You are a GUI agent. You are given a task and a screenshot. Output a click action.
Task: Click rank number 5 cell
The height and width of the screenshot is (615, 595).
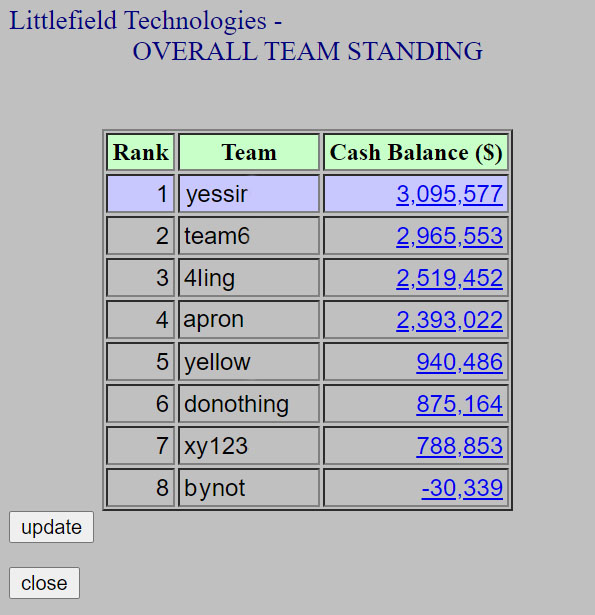click(140, 362)
